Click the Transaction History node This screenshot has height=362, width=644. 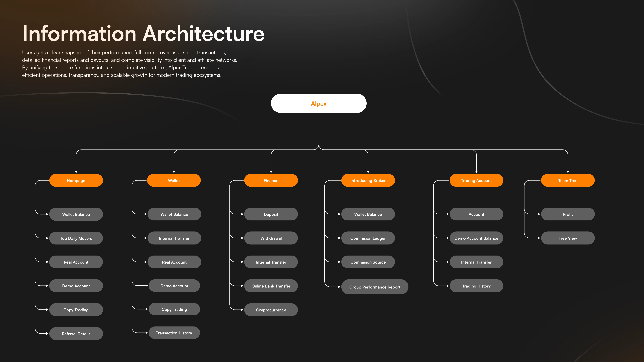[x=174, y=333]
